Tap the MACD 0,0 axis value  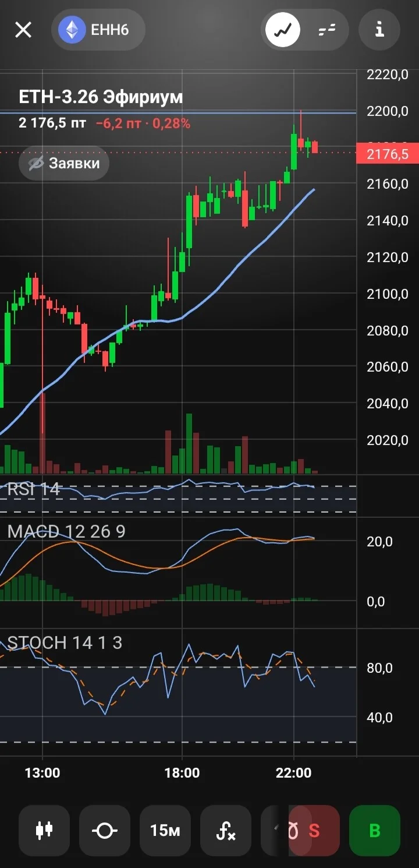pyautogui.click(x=376, y=602)
